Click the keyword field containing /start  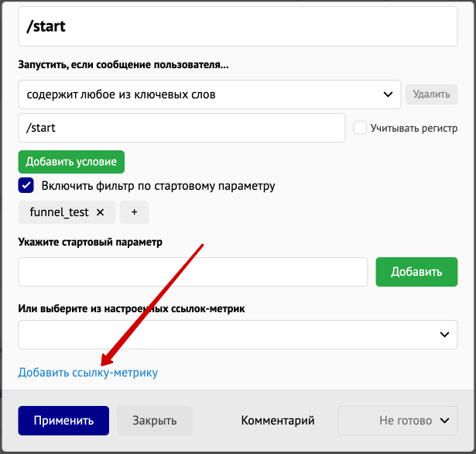click(182, 128)
